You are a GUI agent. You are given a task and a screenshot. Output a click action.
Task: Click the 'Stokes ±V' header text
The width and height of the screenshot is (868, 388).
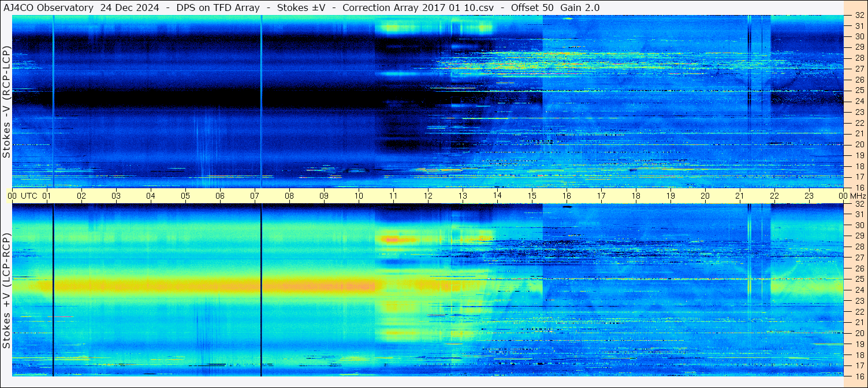(301, 8)
